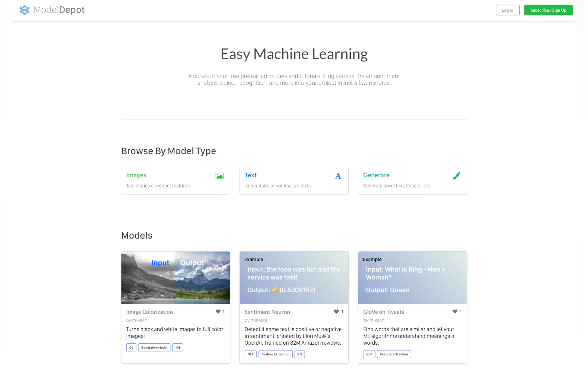This screenshot has height=368, width=588.
Task: Click heart icon on Sentiment Neuron card
Action: 336,311
